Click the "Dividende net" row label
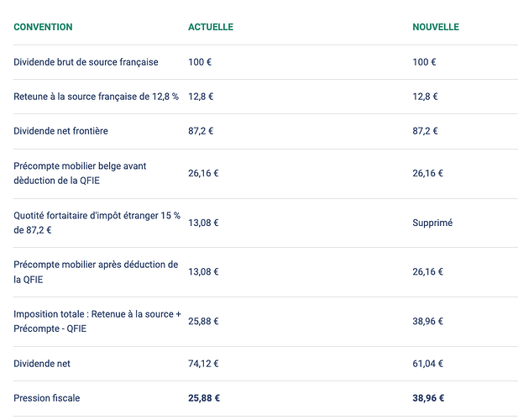The height and width of the screenshot is (420, 518). (42, 364)
